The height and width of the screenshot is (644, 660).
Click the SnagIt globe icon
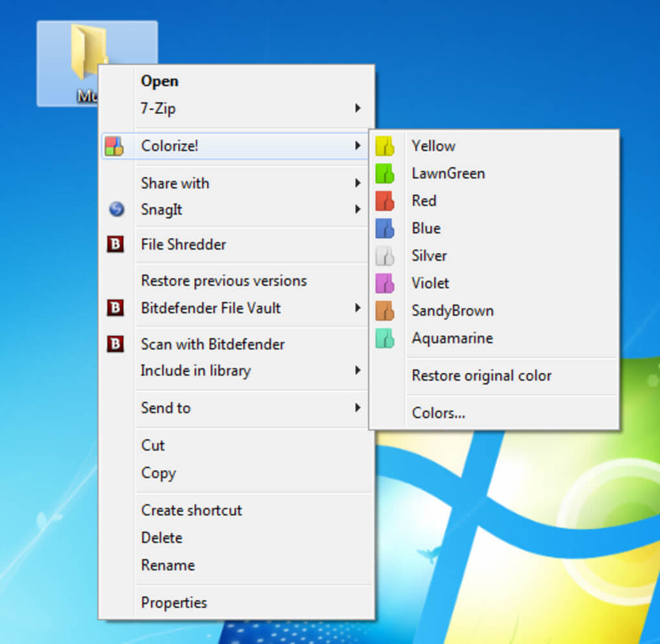click(x=116, y=210)
